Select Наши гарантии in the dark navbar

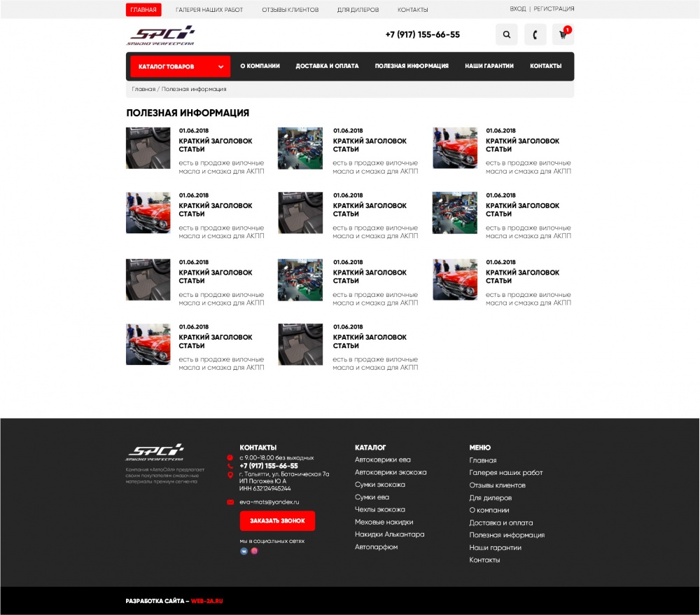coord(489,66)
